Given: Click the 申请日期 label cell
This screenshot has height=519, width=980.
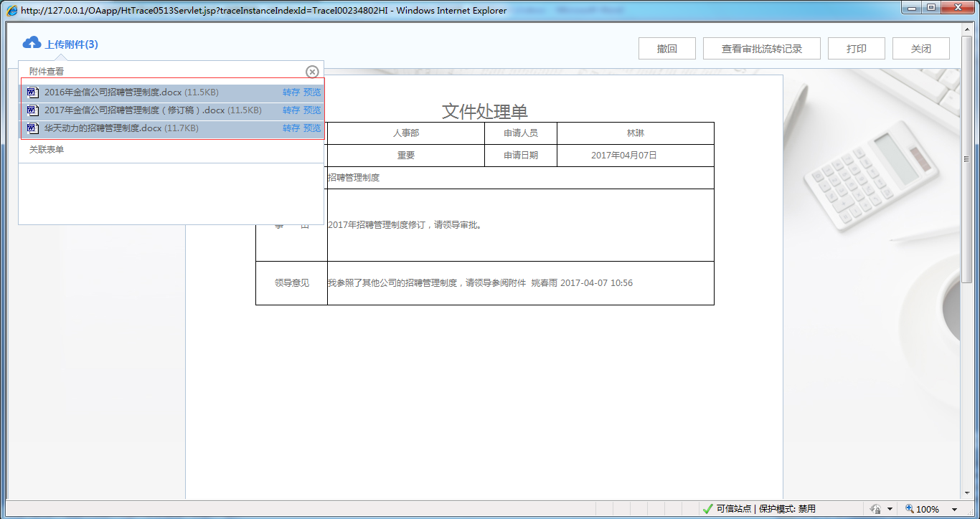Looking at the screenshot, I should pos(521,156).
